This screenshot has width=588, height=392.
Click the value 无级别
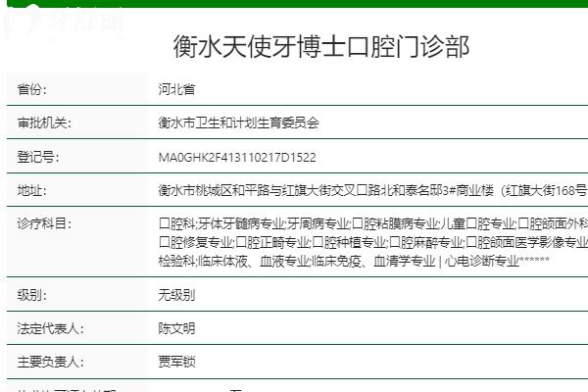pyautogui.click(x=176, y=295)
